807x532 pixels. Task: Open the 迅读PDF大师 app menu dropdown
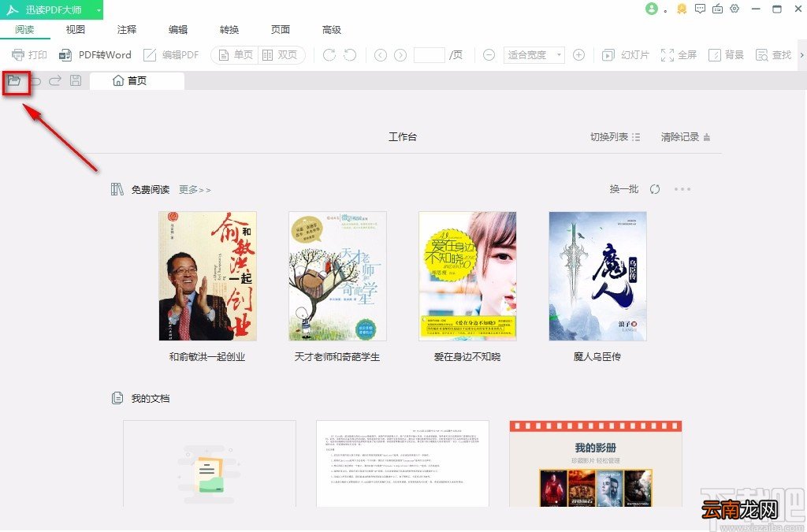point(99,9)
